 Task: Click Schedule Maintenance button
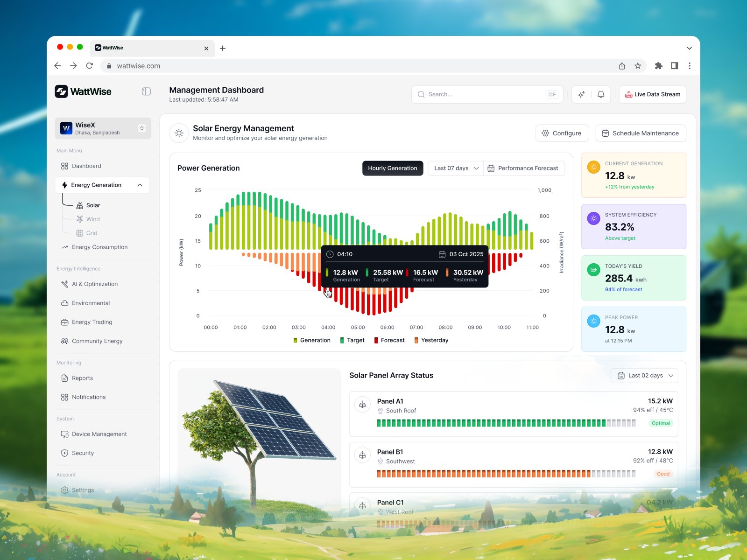tap(641, 133)
